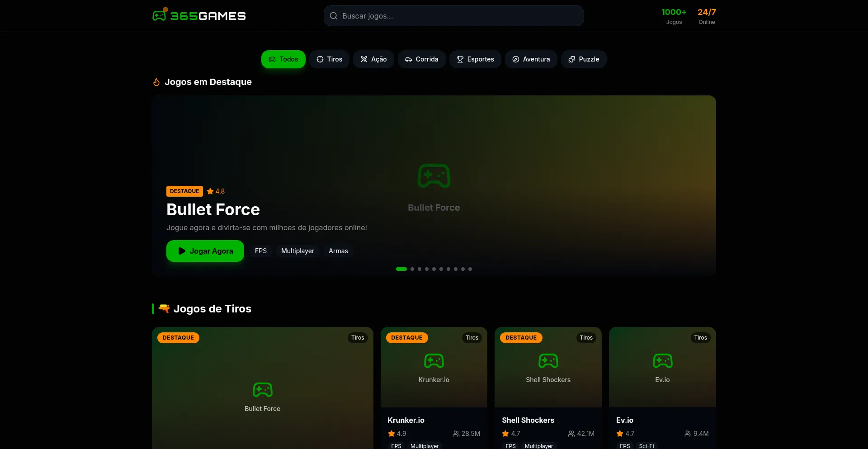The height and width of the screenshot is (449, 868).
Task: Click the controller icon on the Ev.io card
Action: pos(663,361)
